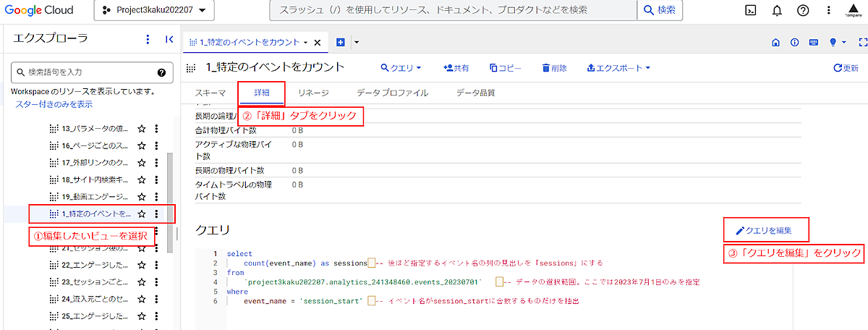Viewport: 868px width, 330px height.
Task: Click the search help icon in Explorer
Action: click(161, 72)
